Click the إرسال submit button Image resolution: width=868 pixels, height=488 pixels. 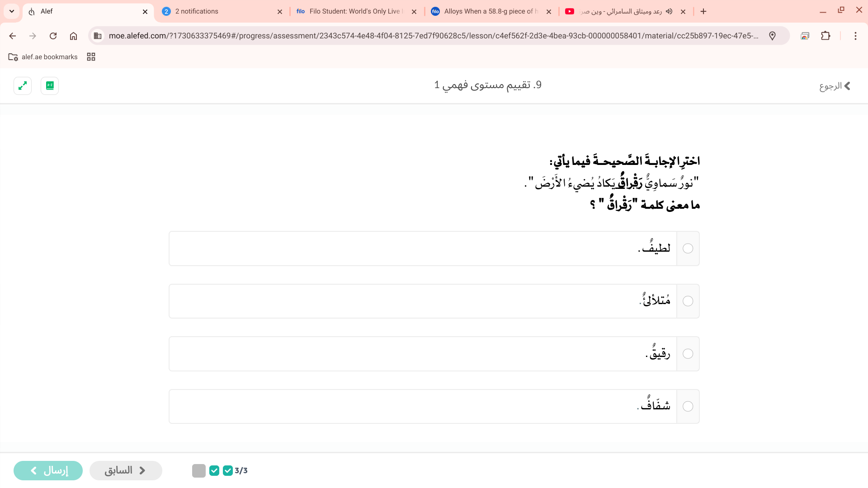pyautogui.click(x=48, y=470)
